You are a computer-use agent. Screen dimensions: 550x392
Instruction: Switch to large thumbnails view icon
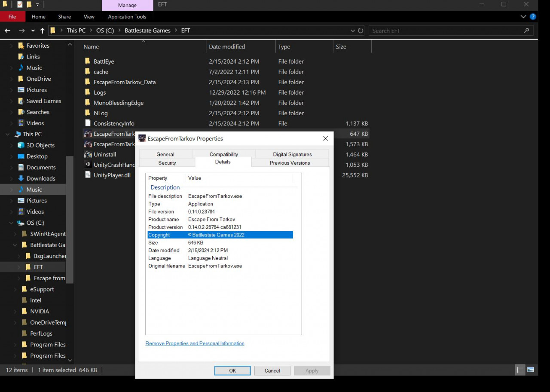531,370
